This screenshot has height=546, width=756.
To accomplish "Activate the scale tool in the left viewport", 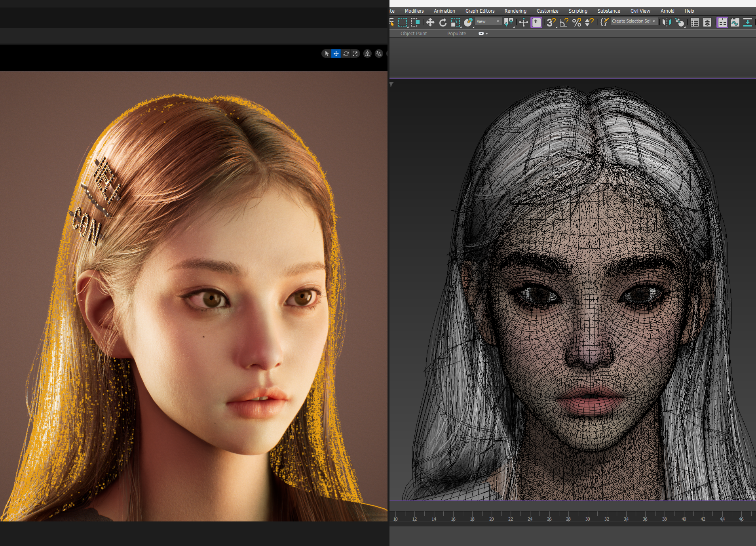I will tap(355, 53).
